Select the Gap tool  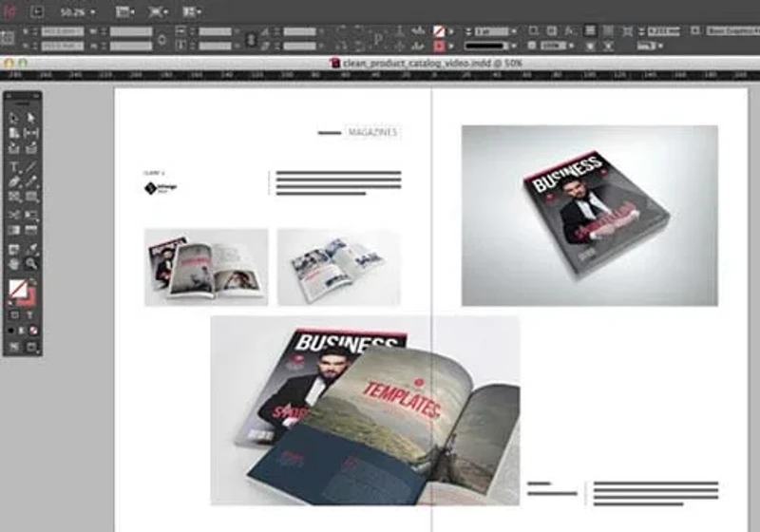[31, 133]
